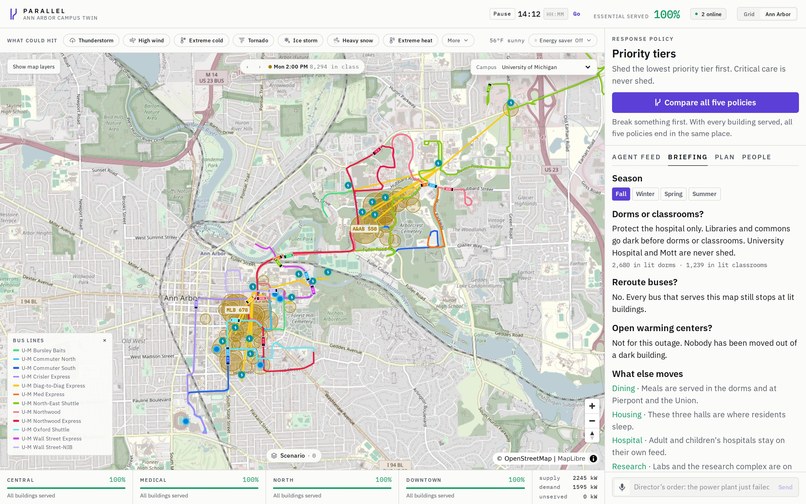Show map layers

click(x=33, y=67)
